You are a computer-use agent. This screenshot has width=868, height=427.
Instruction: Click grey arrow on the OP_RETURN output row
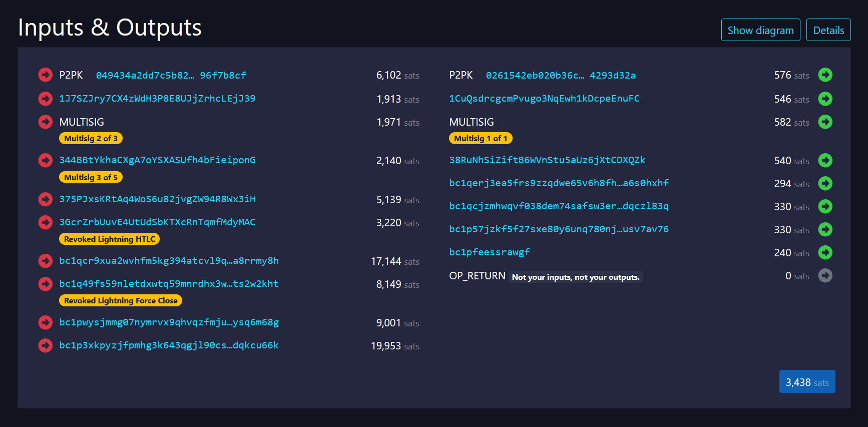coord(825,275)
